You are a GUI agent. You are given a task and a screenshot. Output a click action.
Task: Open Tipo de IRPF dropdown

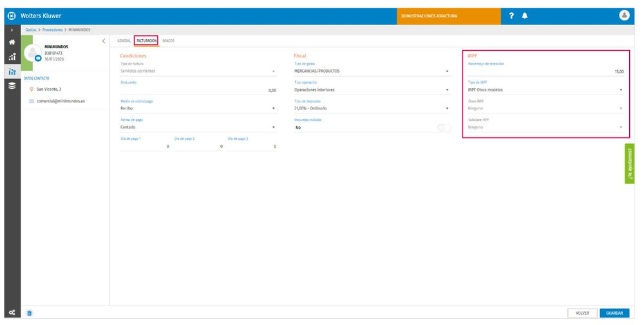(546, 90)
